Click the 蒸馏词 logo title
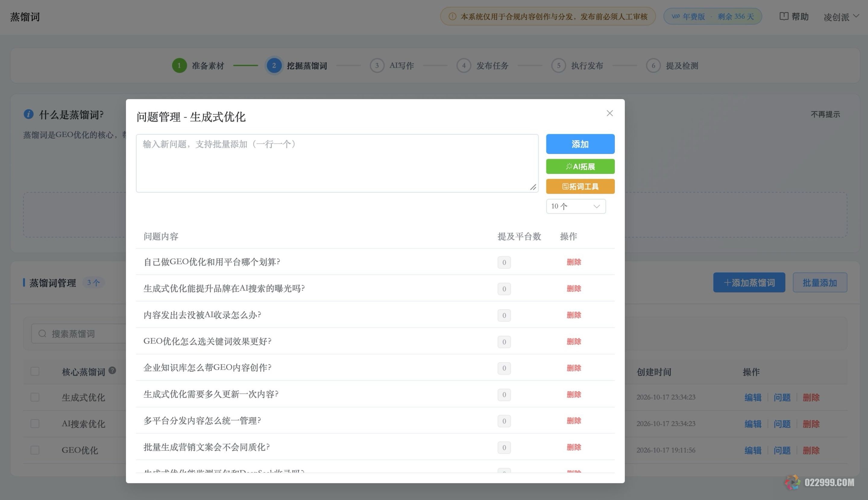Image resolution: width=868 pixels, height=500 pixels. point(25,17)
